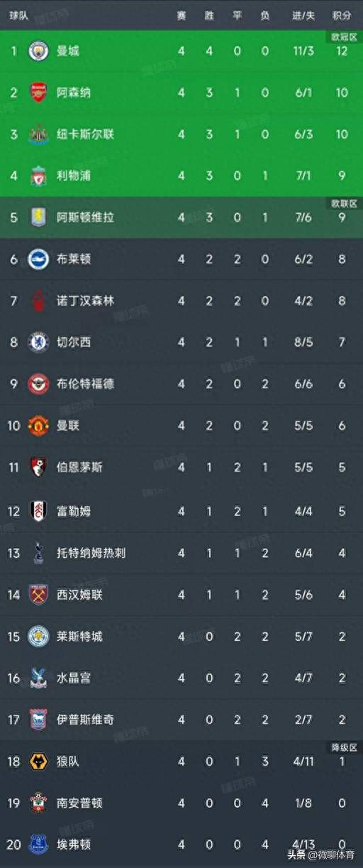Click the 球队 column header
This screenshot has height=868, width=363.
[18, 16]
